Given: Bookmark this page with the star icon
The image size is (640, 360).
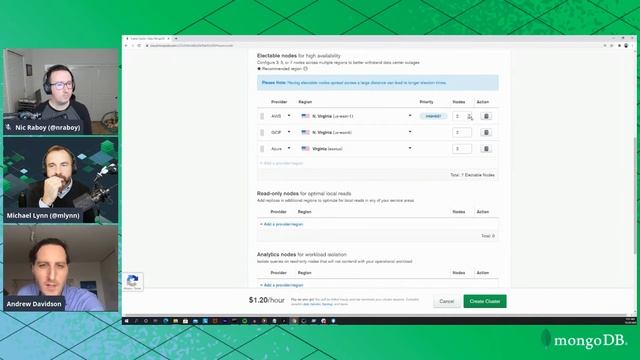Looking at the screenshot, I should 611,46.
